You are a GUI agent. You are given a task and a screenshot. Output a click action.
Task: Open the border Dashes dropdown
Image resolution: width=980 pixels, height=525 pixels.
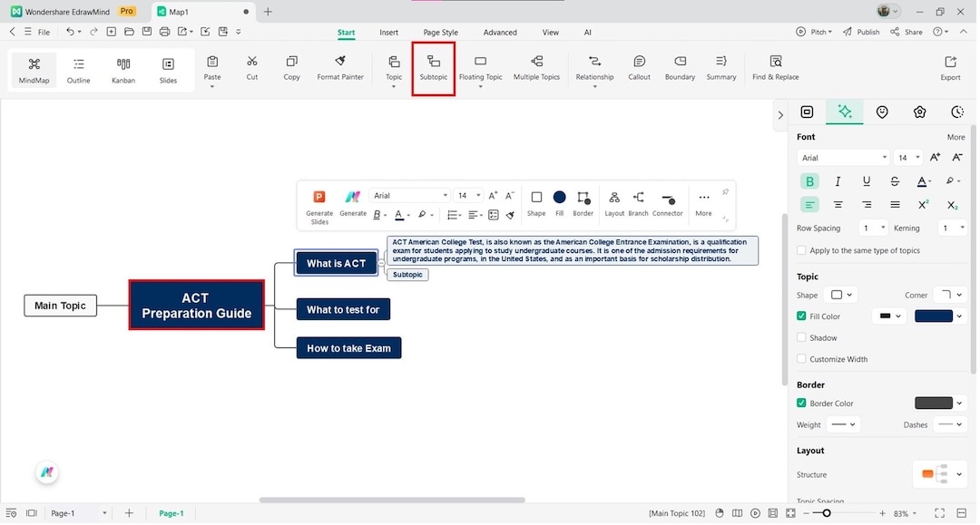950,424
